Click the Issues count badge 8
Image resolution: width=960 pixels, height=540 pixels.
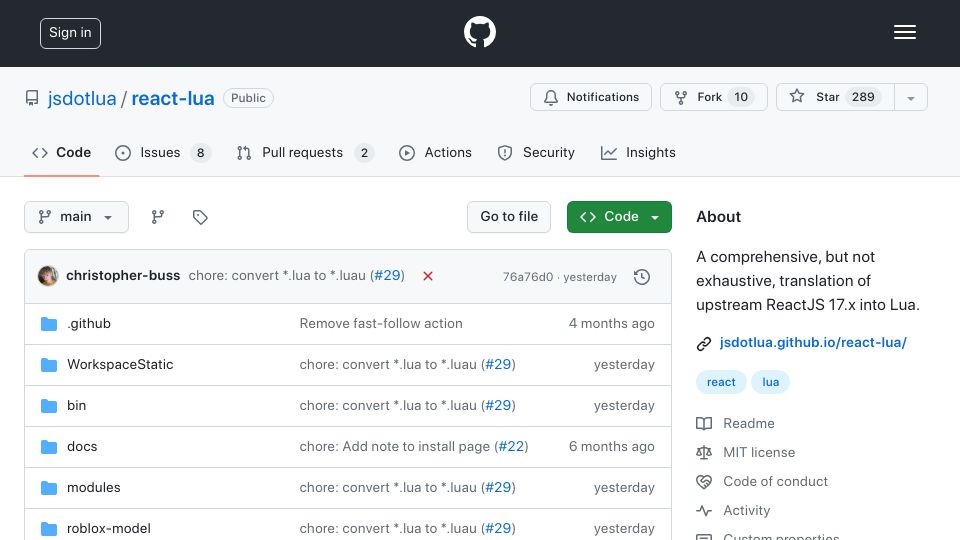pyautogui.click(x=200, y=152)
